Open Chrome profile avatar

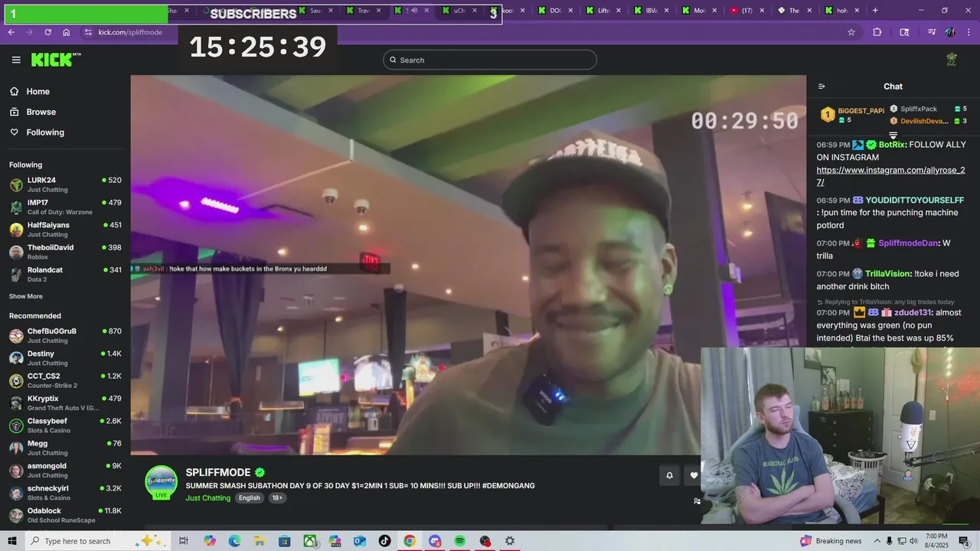point(950,32)
